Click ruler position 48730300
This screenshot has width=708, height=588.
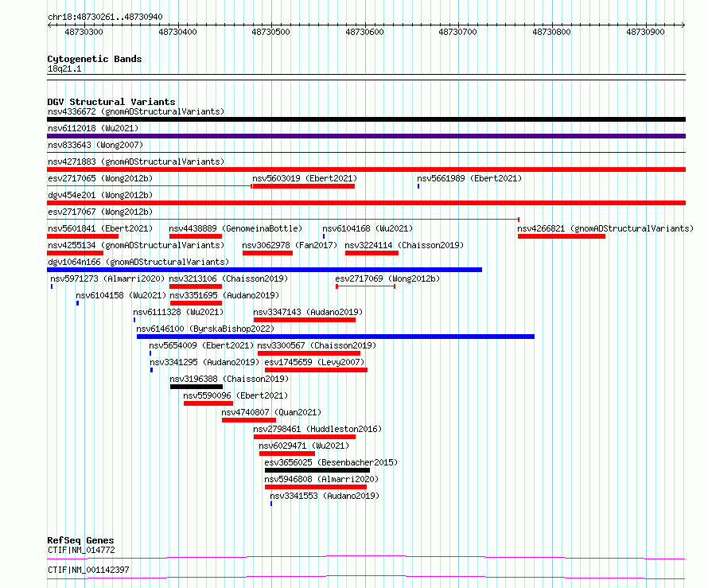coord(84,32)
